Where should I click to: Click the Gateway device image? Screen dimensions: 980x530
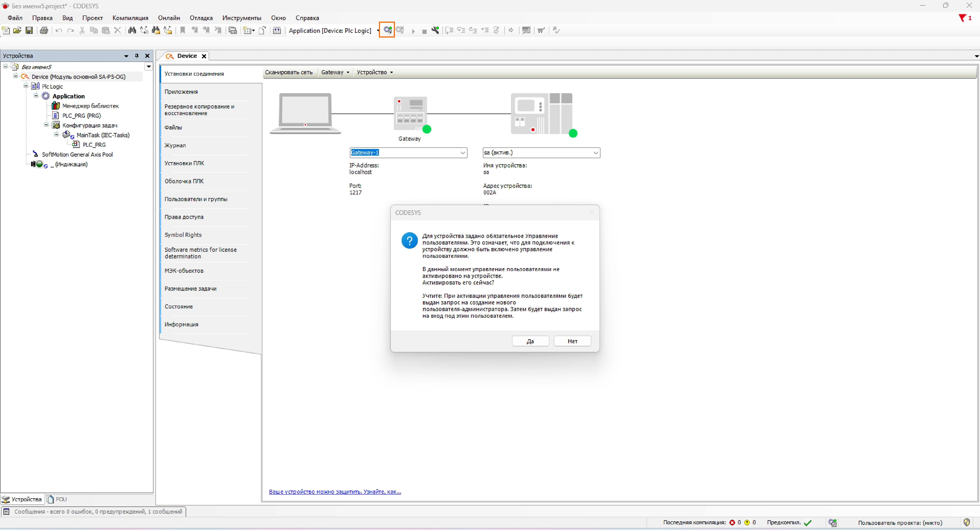tap(410, 114)
